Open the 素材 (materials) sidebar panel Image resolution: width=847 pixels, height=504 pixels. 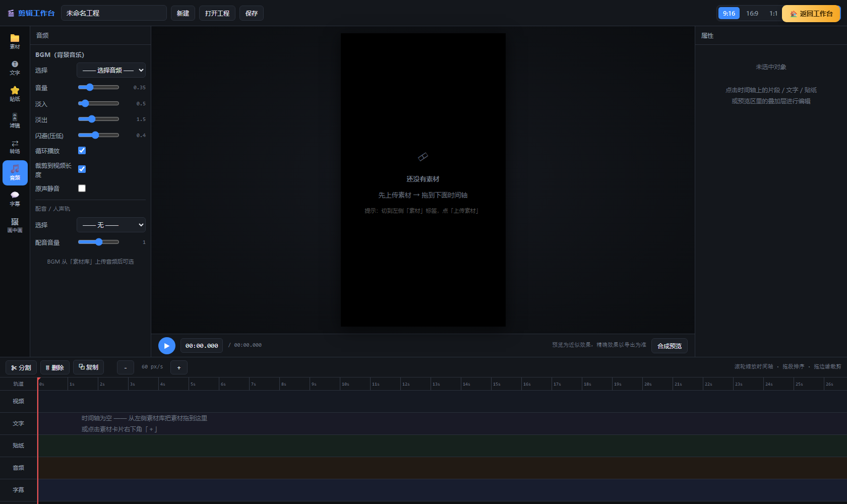15,42
